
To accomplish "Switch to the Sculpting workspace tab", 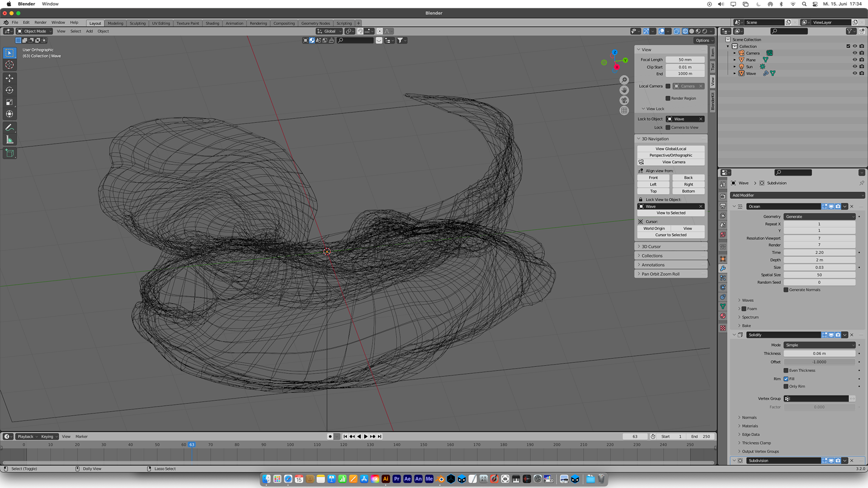I will click(137, 23).
